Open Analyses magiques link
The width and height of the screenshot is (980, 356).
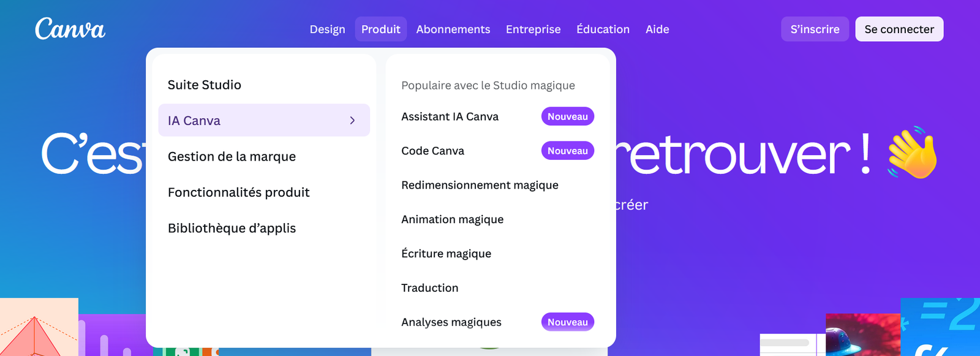[x=451, y=322]
